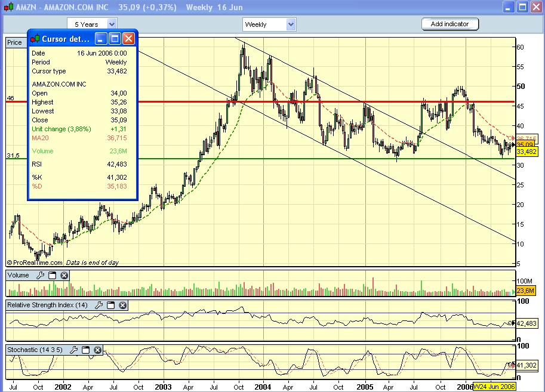545x392 pixels.
Task: Minimize the AMZN chart window
Action: (x=508, y=7)
